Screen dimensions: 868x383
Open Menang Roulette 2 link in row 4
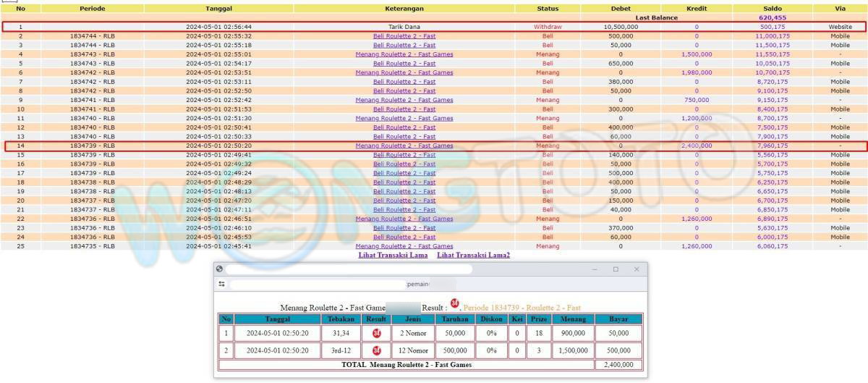coord(404,54)
